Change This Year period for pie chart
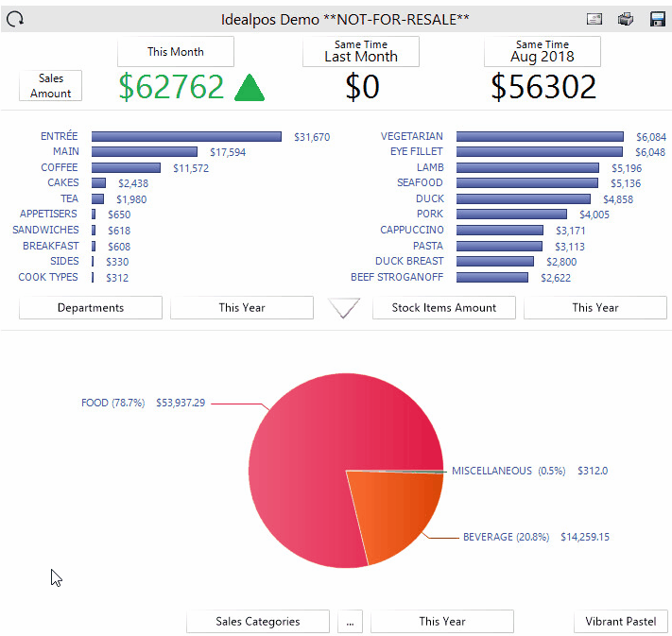This screenshot has height=636, width=672. (x=441, y=621)
